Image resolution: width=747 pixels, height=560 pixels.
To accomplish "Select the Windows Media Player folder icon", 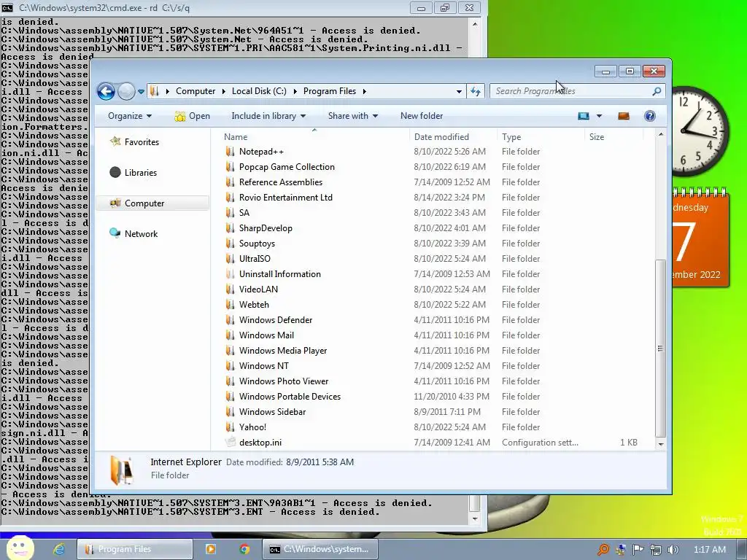I will (x=230, y=351).
